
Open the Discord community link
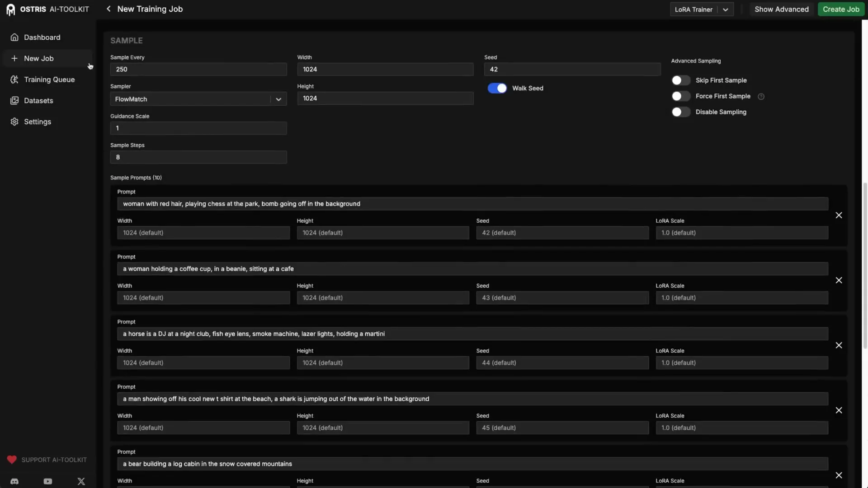[x=14, y=481]
